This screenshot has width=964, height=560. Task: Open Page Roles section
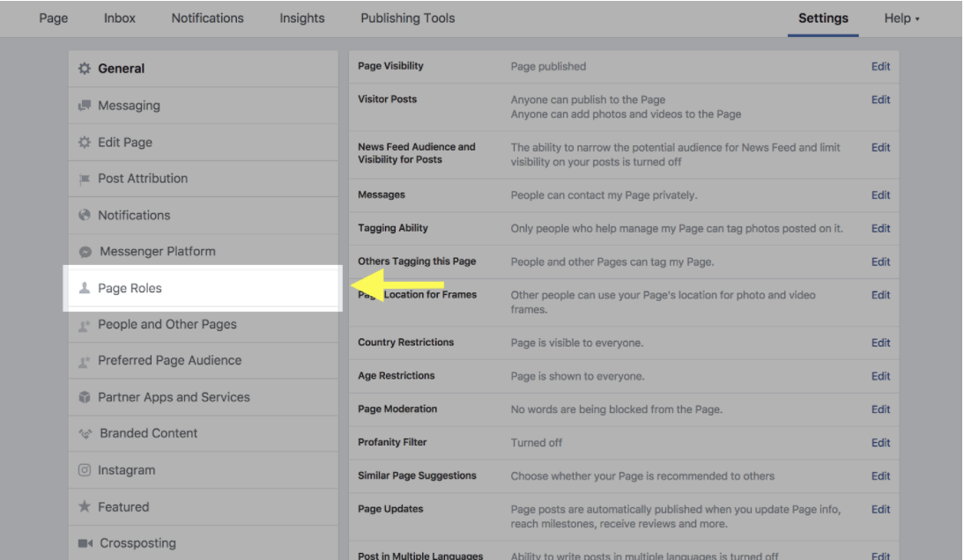click(x=204, y=288)
